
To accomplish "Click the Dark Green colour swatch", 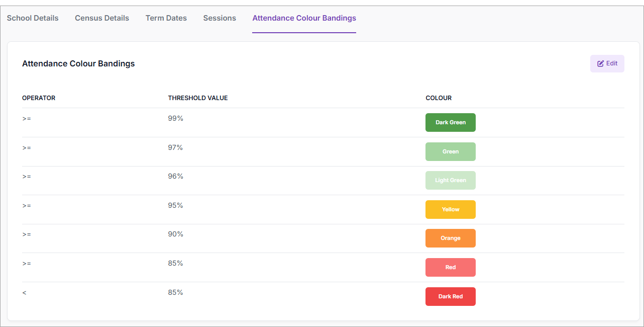I will pyautogui.click(x=450, y=122).
